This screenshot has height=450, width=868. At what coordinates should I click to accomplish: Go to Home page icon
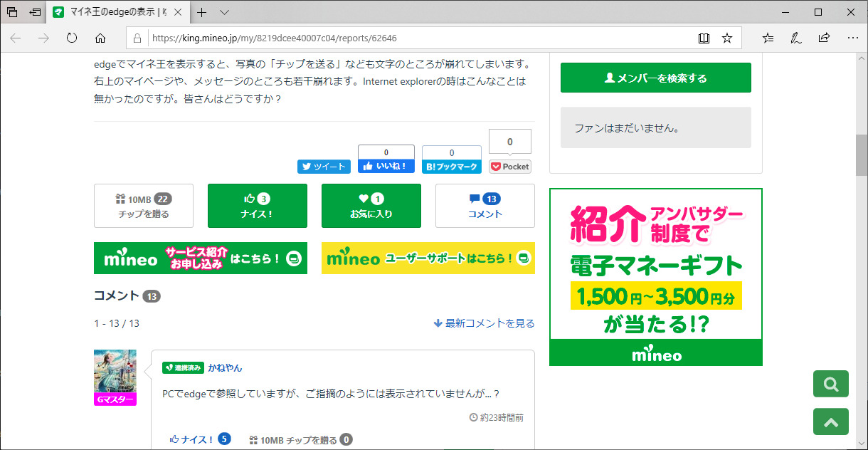point(100,38)
